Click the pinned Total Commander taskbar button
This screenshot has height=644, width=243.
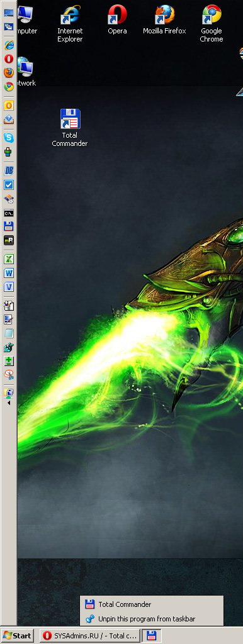pyautogui.click(x=151, y=636)
